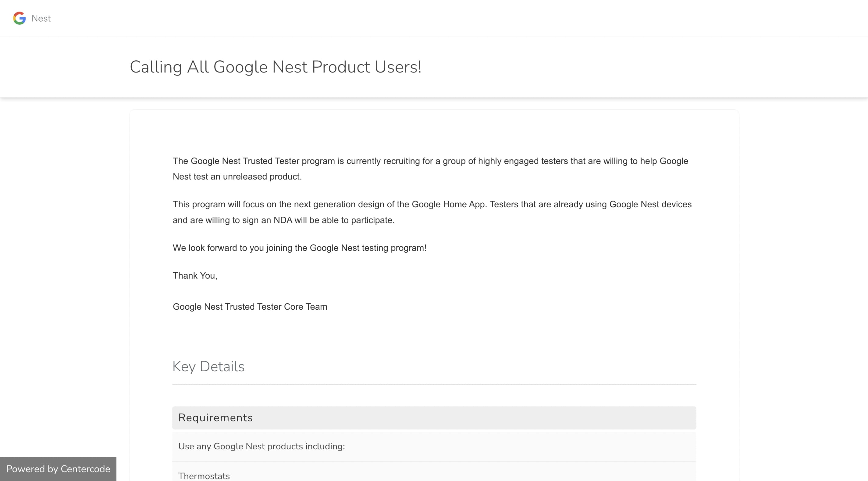Click Google Nest Trusted Tester Core Team signature
The height and width of the screenshot is (481, 868).
point(250,306)
